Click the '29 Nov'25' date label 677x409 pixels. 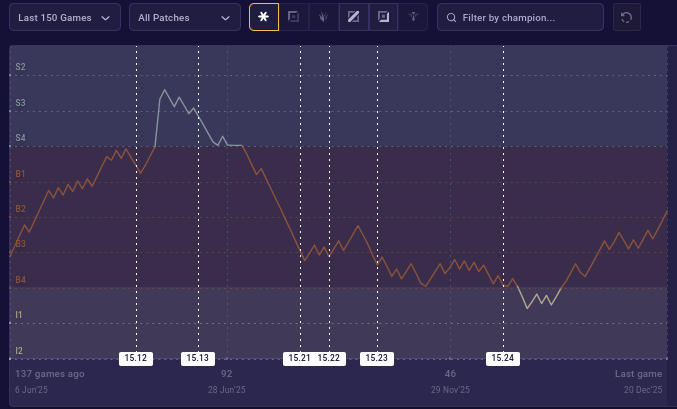click(x=450, y=390)
